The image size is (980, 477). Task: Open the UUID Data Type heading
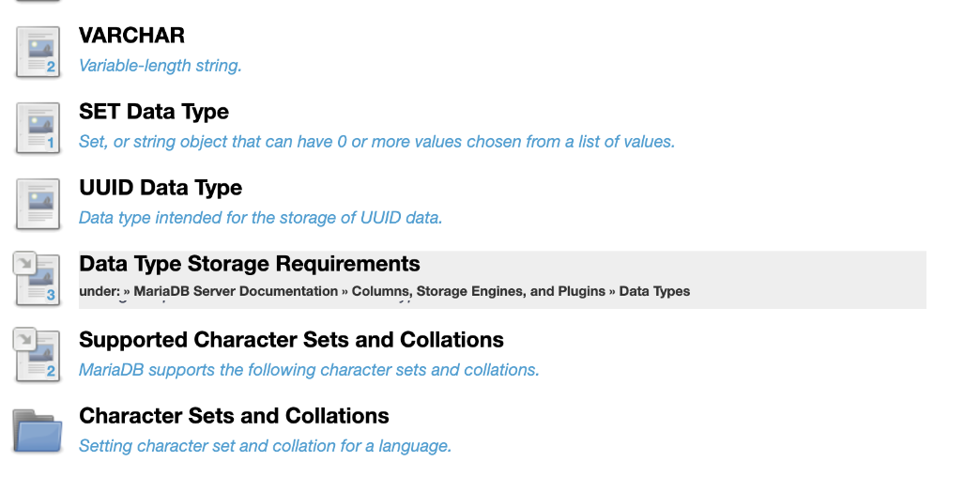(x=161, y=188)
